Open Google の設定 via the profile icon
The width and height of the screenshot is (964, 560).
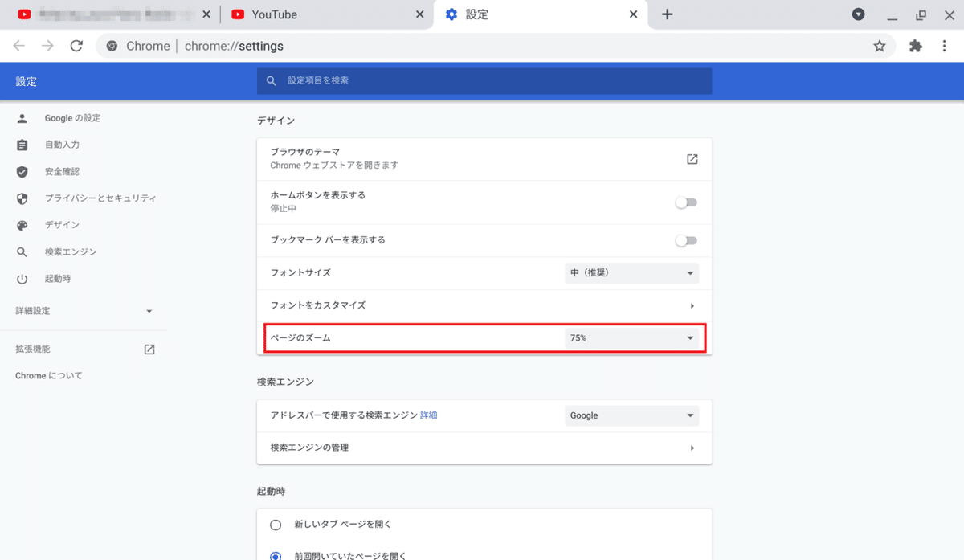click(x=20, y=117)
